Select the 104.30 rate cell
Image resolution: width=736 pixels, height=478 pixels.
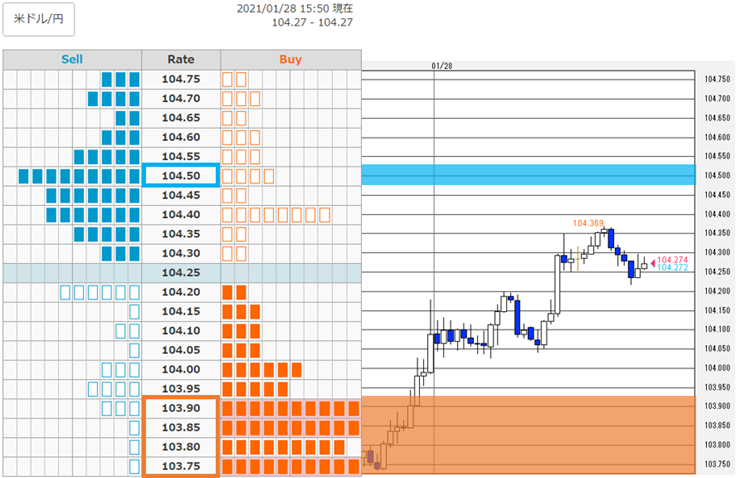coord(181,253)
